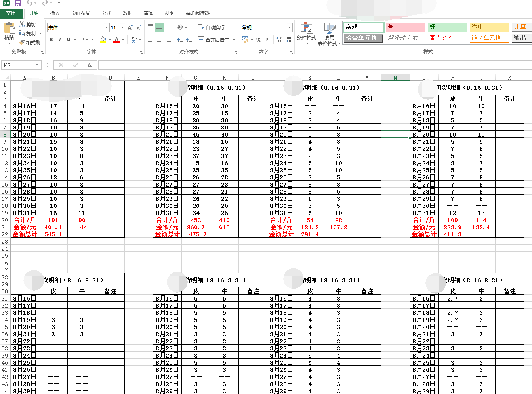This screenshot has height=394, width=532.
Task: Click into the formula bar input
Action: click(x=315, y=65)
